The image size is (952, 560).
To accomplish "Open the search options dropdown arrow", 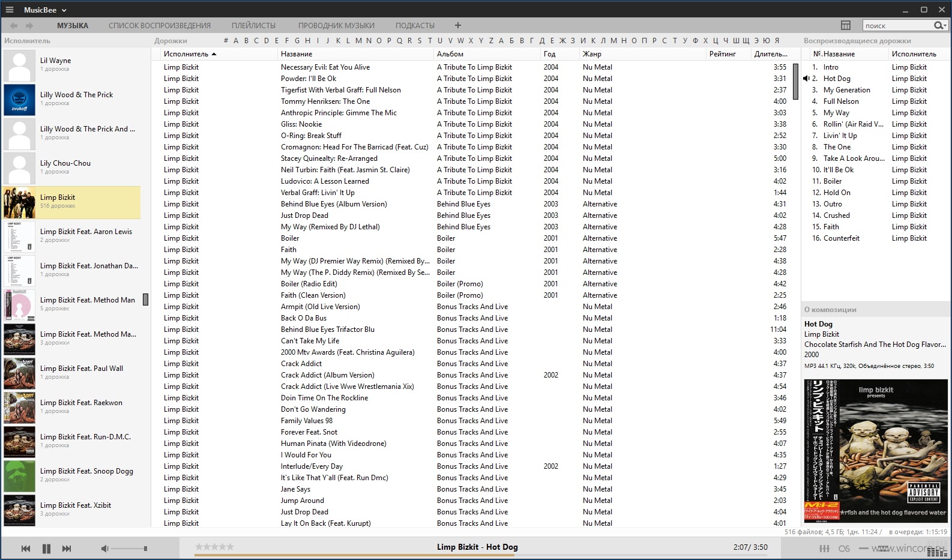I will click(945, 26).
